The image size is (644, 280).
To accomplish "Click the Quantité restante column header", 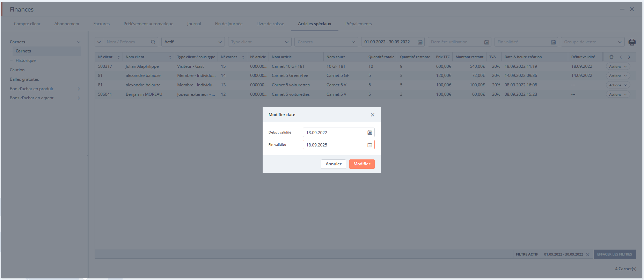I will point(415,57).
